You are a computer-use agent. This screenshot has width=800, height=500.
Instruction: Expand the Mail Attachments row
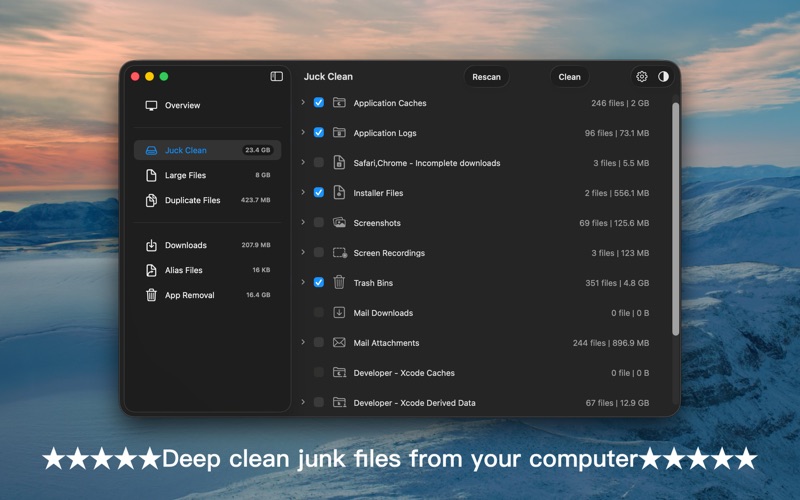303,342
